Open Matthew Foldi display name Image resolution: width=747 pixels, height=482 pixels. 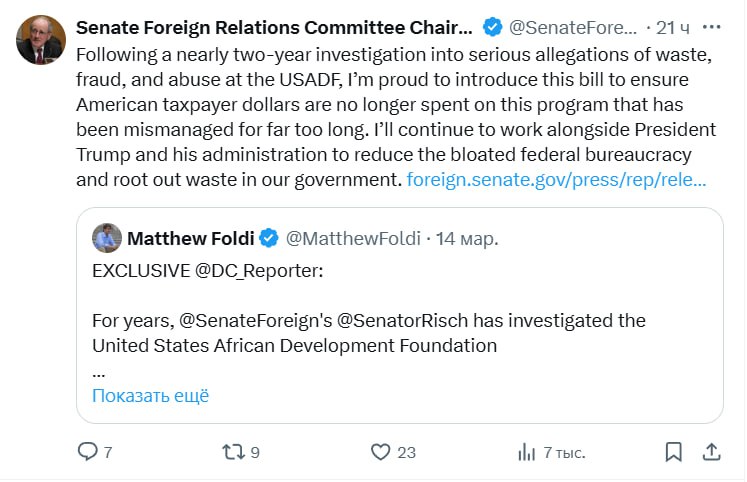190,239
